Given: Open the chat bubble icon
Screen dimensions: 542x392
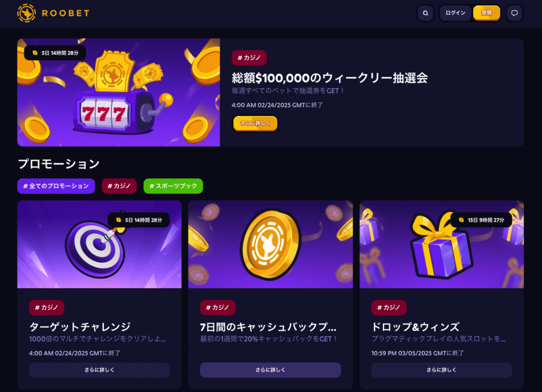Looking at the screenshot, I should coord(514,13).
